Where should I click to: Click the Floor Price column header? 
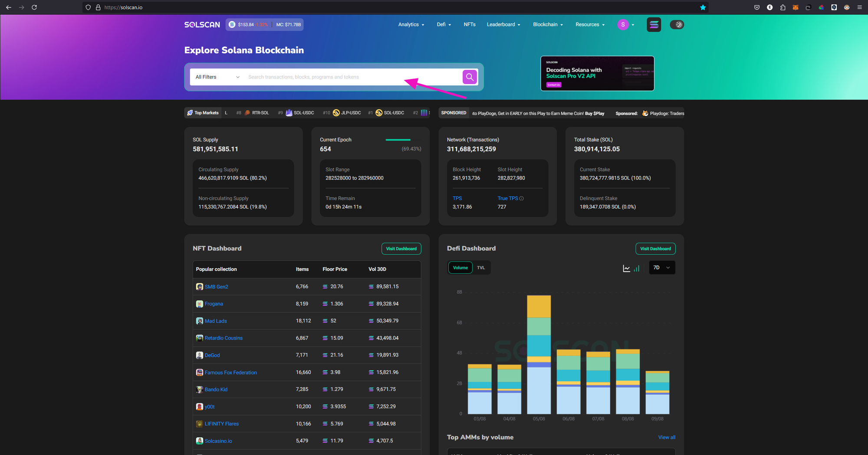coord(335,269)
